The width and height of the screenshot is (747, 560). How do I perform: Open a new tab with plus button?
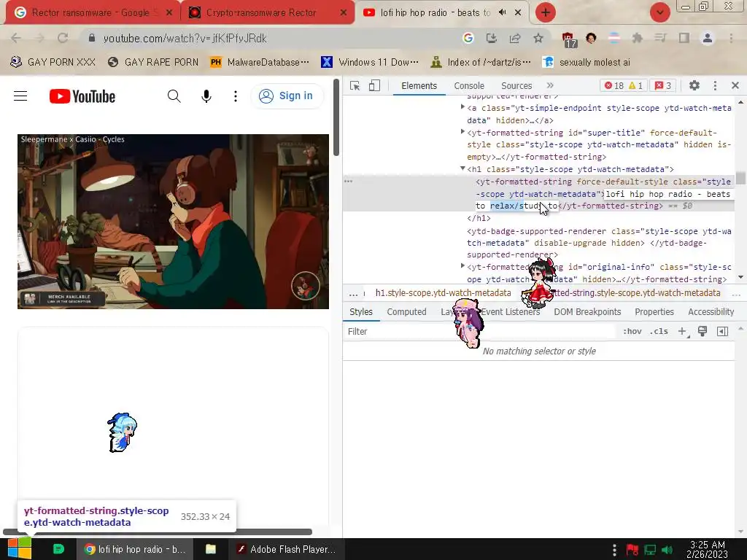pos(546,12)
